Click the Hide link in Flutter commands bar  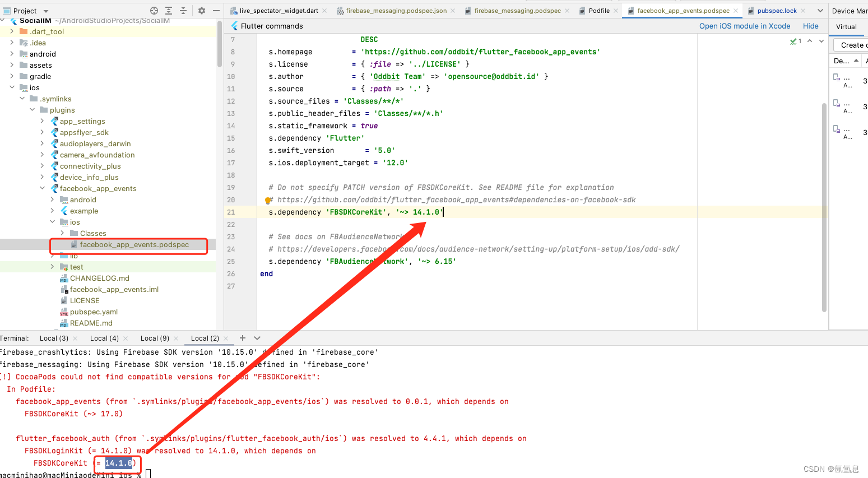[x=810, y=26]
